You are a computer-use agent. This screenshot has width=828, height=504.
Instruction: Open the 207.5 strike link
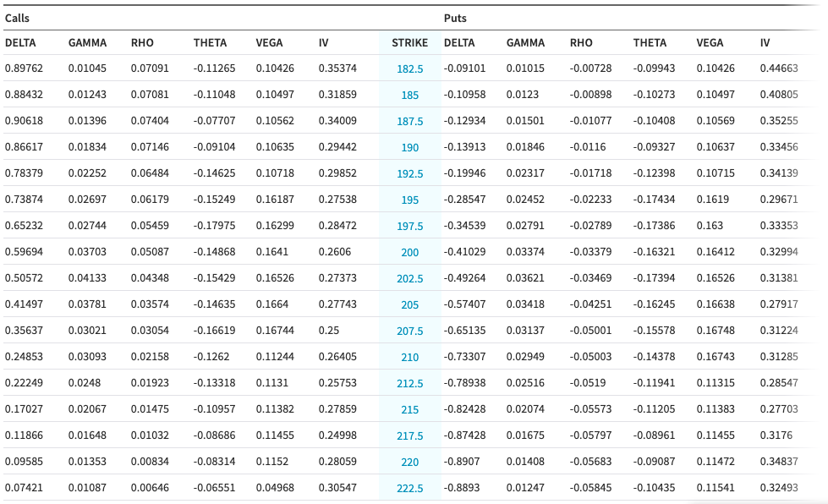[410, 331]
